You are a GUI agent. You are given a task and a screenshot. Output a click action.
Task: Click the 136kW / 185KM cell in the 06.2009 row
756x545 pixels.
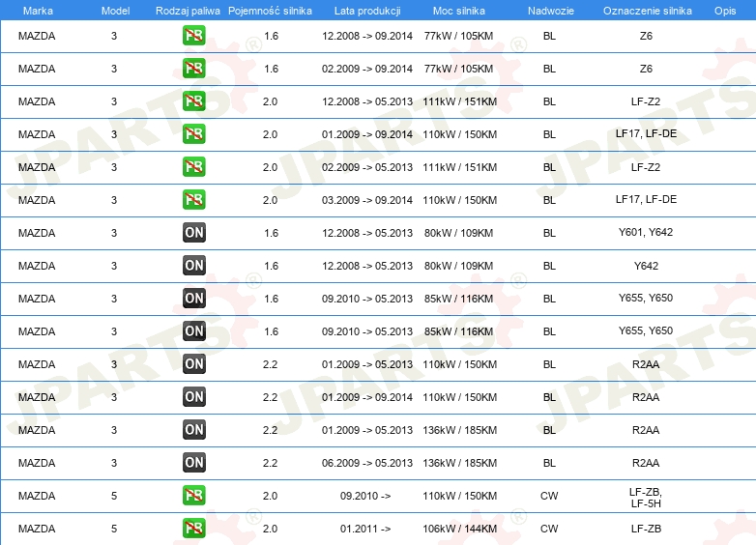click(459, 463)
